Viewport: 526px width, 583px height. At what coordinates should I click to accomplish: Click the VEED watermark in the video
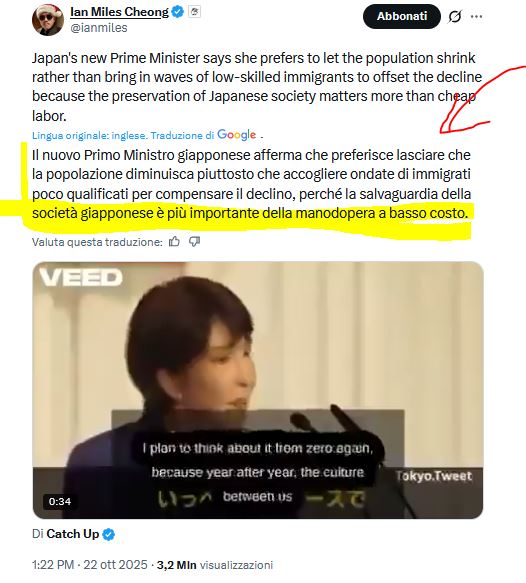81,277
